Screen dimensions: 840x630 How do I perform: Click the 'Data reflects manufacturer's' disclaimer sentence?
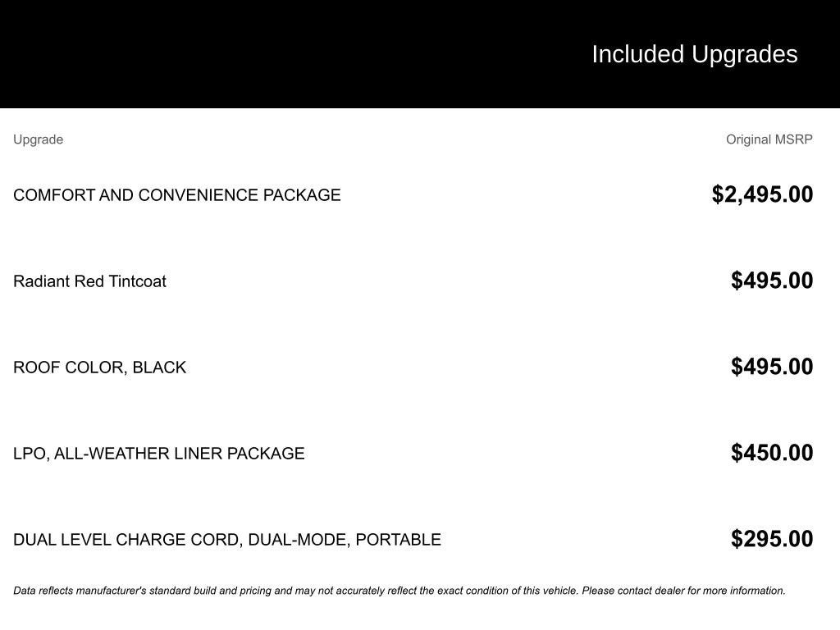pyautogui.click(x=295, y=591)
